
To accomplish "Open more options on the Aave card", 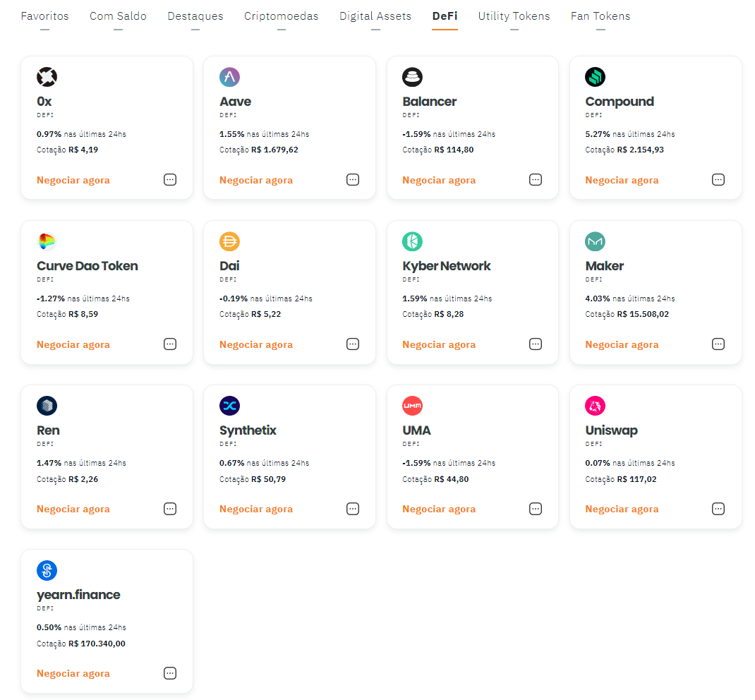I will 353,179.
